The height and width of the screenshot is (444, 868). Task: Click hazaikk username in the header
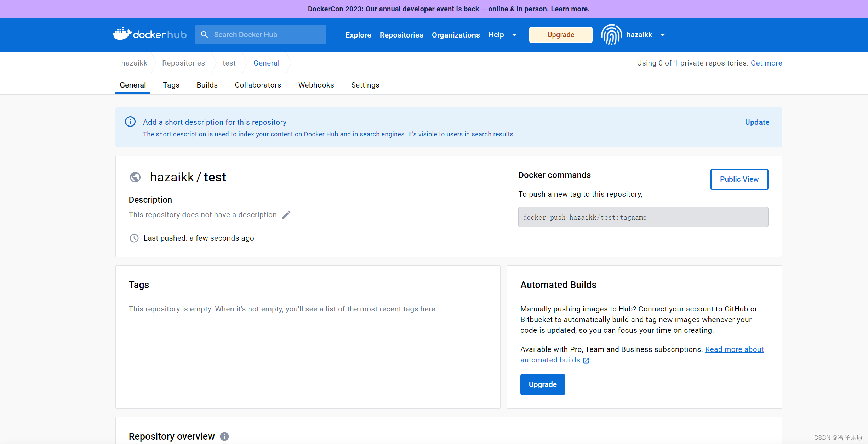[x=639, y=35]
